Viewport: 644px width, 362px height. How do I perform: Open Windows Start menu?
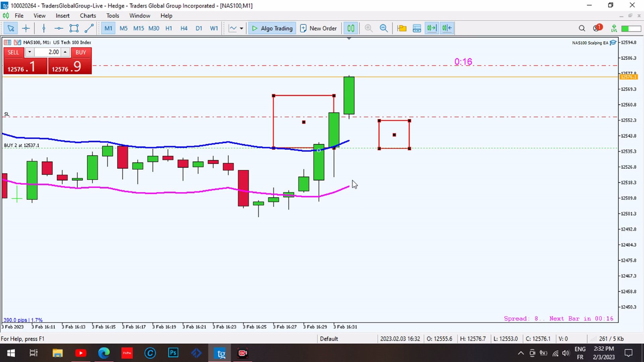[x=11, y=353]
